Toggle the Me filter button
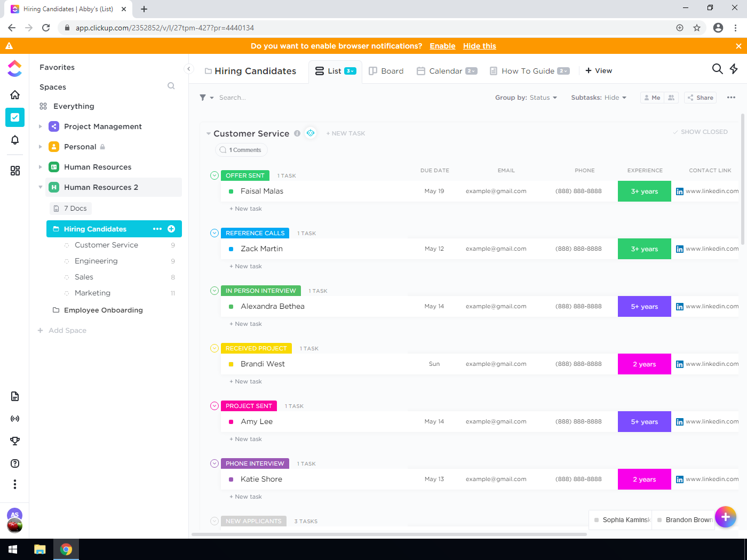747x560 pixels. 652,98
